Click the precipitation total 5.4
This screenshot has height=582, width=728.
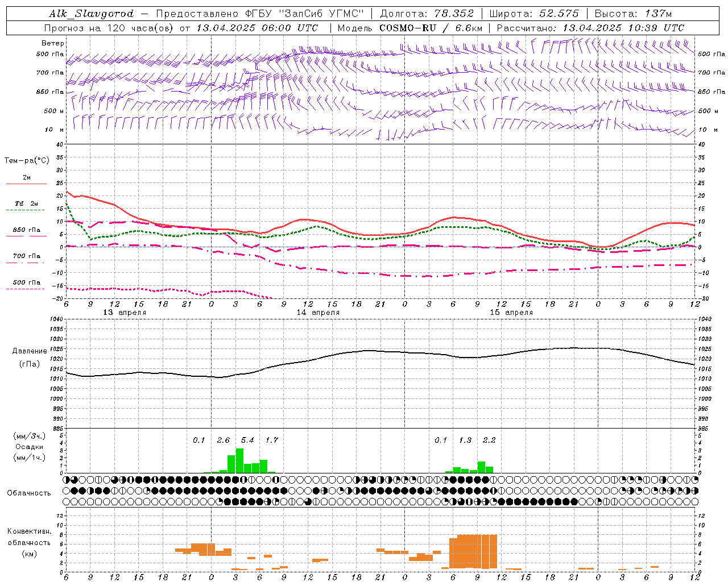[247, 440]
